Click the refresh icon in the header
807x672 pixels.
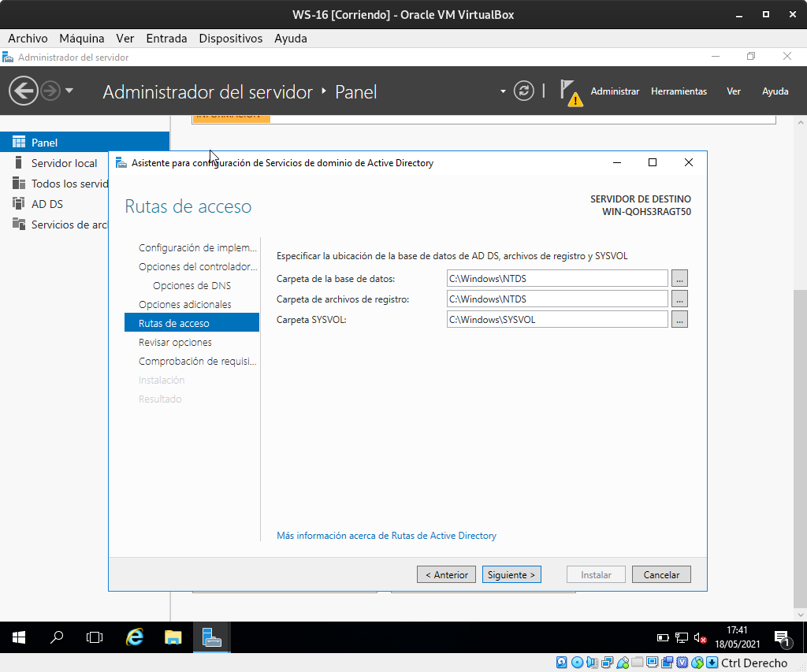523,91
